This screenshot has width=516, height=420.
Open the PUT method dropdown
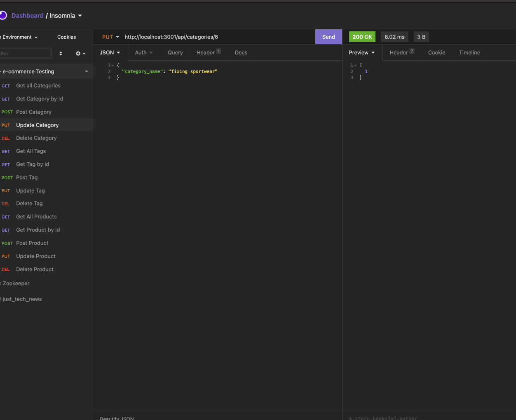click(110, 37)
